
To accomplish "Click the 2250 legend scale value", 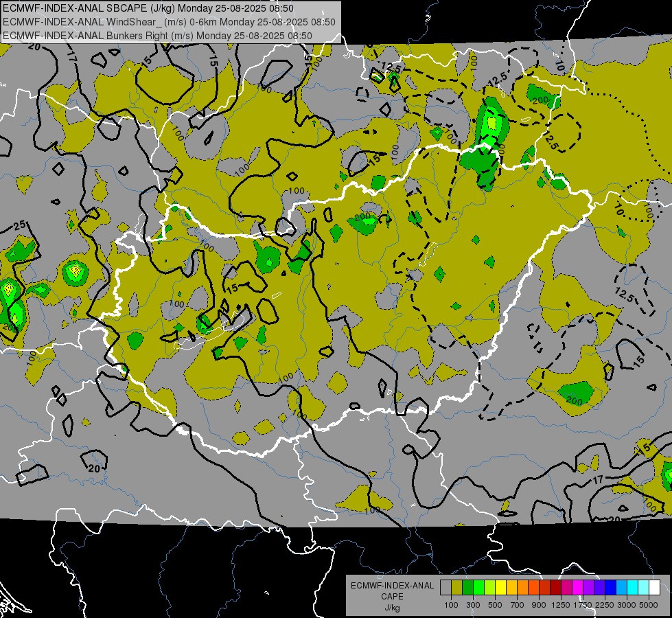I will [605, 605].
